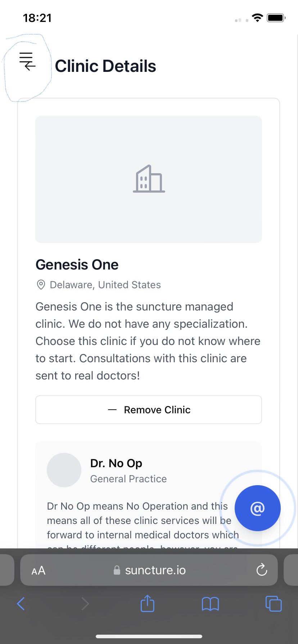Select Dr. No Op's avatar

(x=64, y=470)
